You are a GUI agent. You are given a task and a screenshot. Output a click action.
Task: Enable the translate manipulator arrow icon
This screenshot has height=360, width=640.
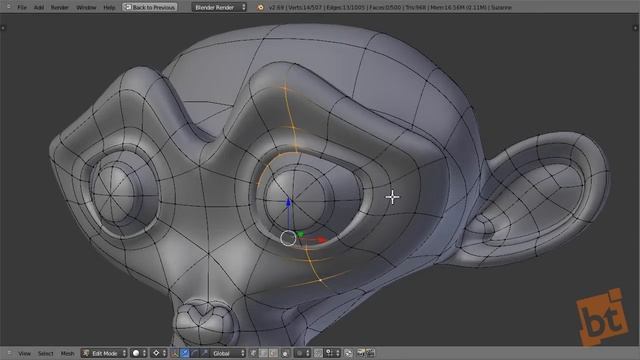[x=185, y=353]
